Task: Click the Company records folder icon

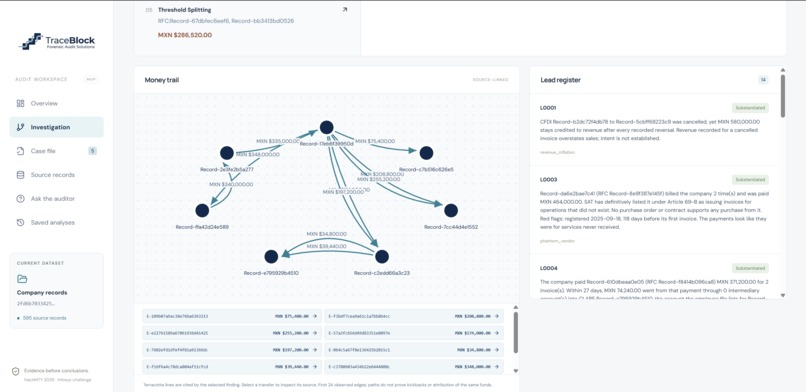Action: click(22, 279)
